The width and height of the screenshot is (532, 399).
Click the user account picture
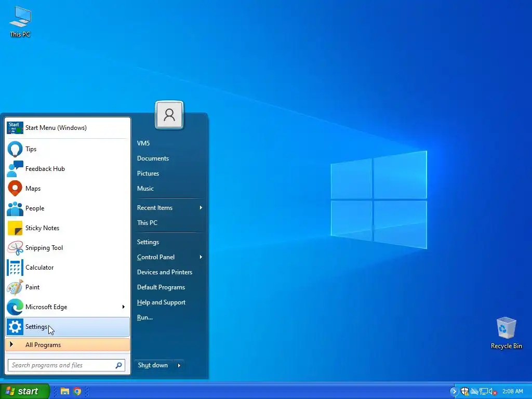point(169,115)
